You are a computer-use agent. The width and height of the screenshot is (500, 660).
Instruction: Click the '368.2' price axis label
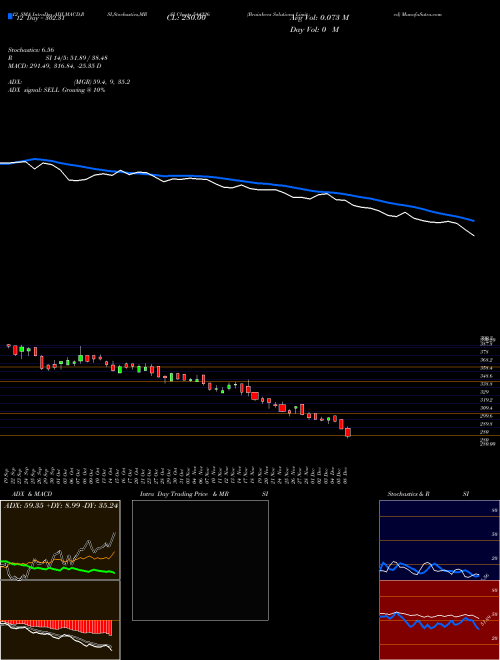(x=486, y=360)
